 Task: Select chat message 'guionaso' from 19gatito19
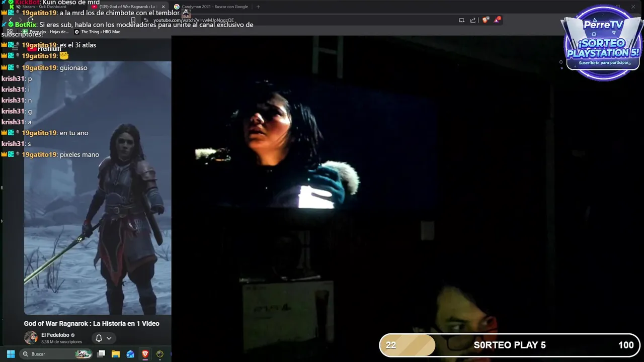[x=73, y=68]
